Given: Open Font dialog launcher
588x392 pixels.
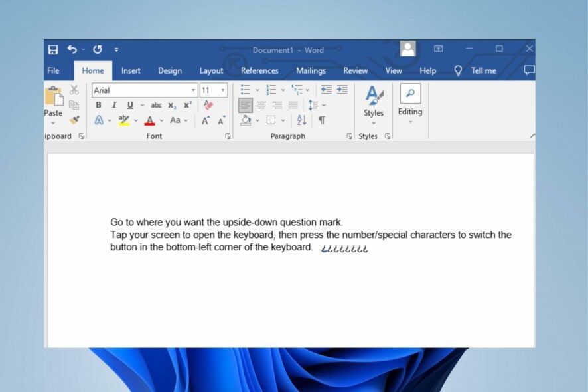Looking at the screenshot, I should (228, 136).
